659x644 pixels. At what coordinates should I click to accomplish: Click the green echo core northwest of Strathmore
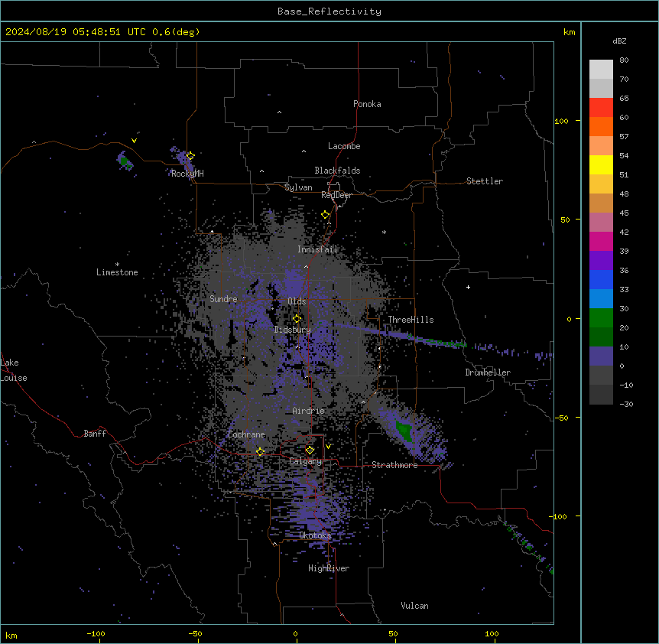tap(404, 431)
